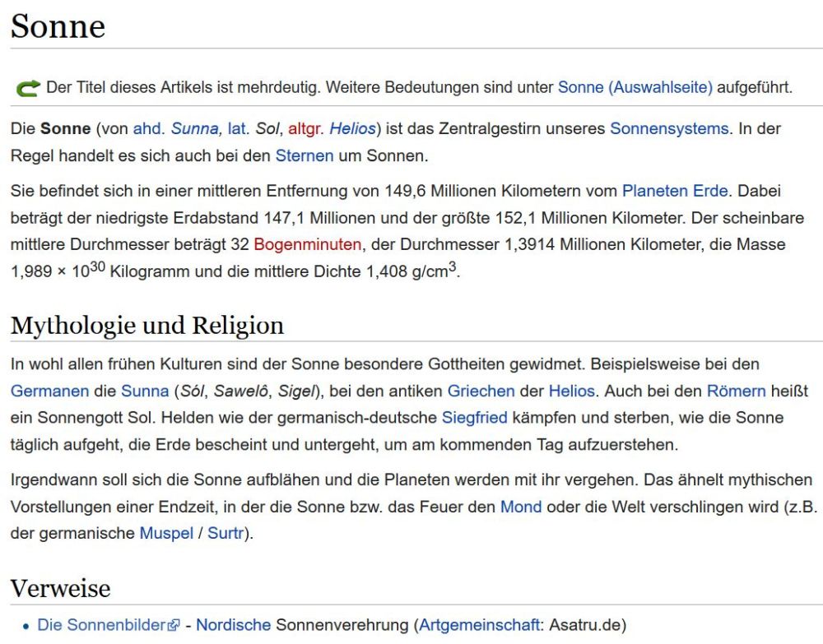Follow the Nordische link
Viewport: 823px width, 644px height.
233,625
